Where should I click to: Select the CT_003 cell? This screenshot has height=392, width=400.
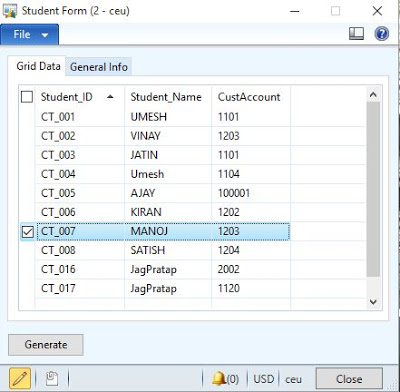(x=80, y=155)
